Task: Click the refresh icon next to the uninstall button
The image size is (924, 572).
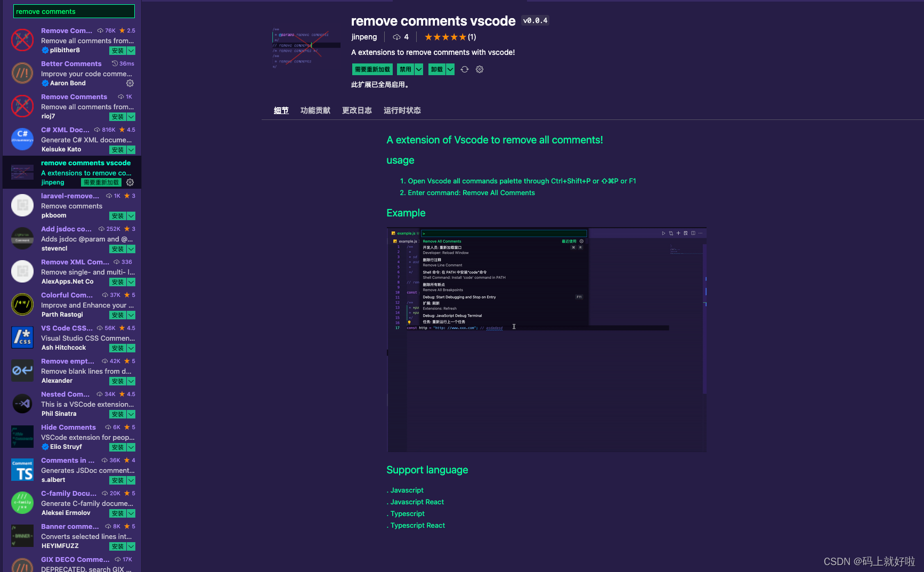Action: pyautogui.click(x=464, y=69)
